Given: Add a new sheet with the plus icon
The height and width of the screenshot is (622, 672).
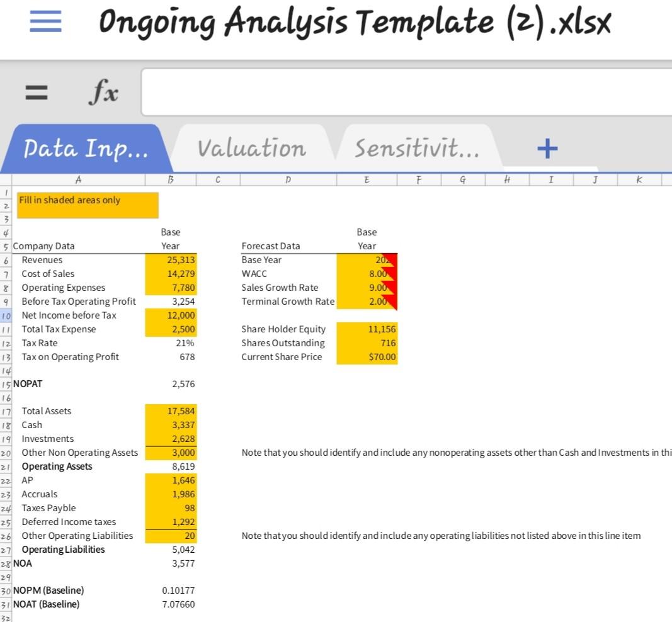Looking at the screenshot, I should point(547,148).
